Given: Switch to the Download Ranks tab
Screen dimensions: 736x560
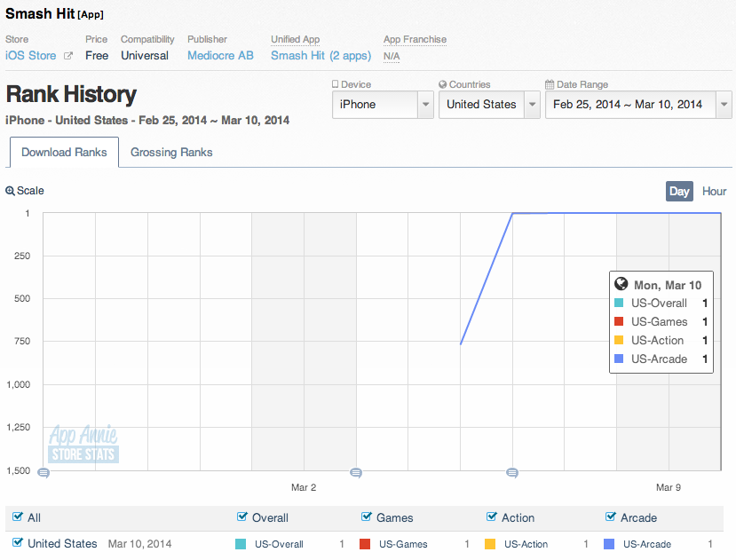Looking at the screenshot, I should tap(64, 152).
